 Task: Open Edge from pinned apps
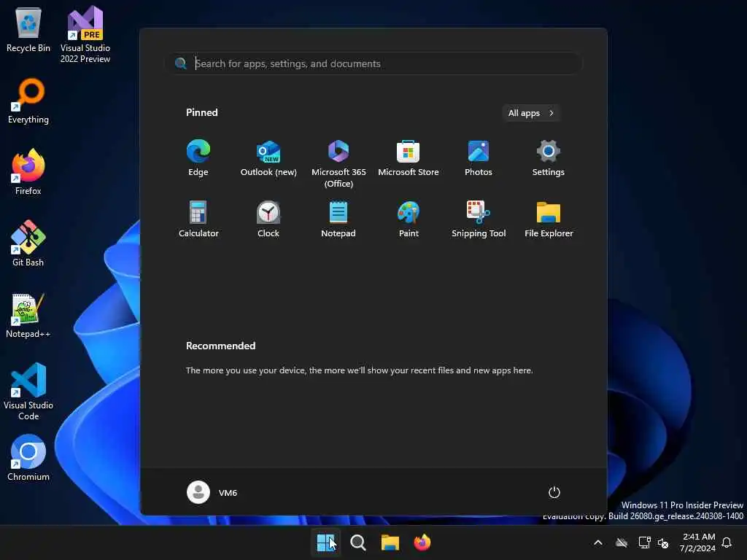click(198, 158)
